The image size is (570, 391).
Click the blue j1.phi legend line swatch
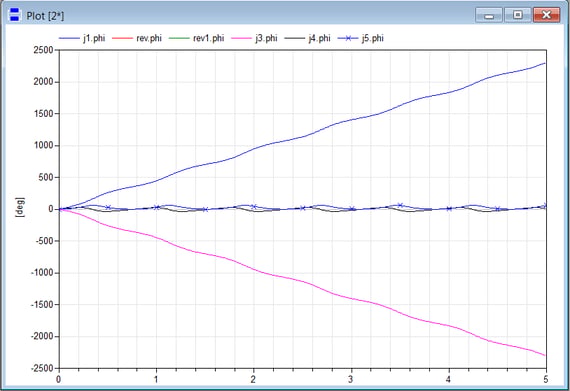(69, 38)
